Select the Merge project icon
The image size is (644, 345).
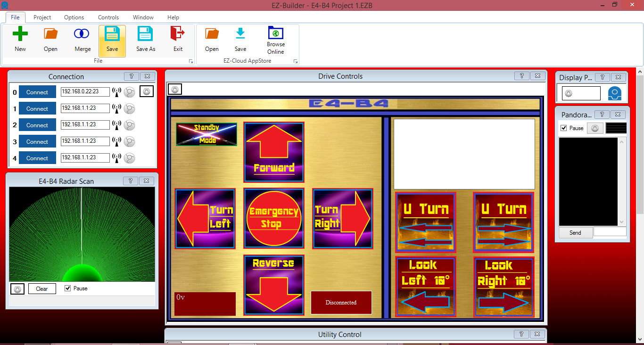point(82,37)
